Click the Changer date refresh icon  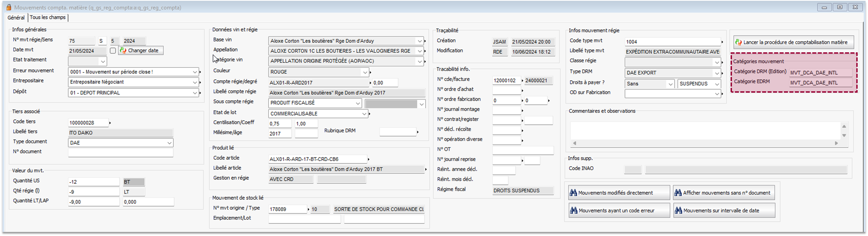(123, 50)
